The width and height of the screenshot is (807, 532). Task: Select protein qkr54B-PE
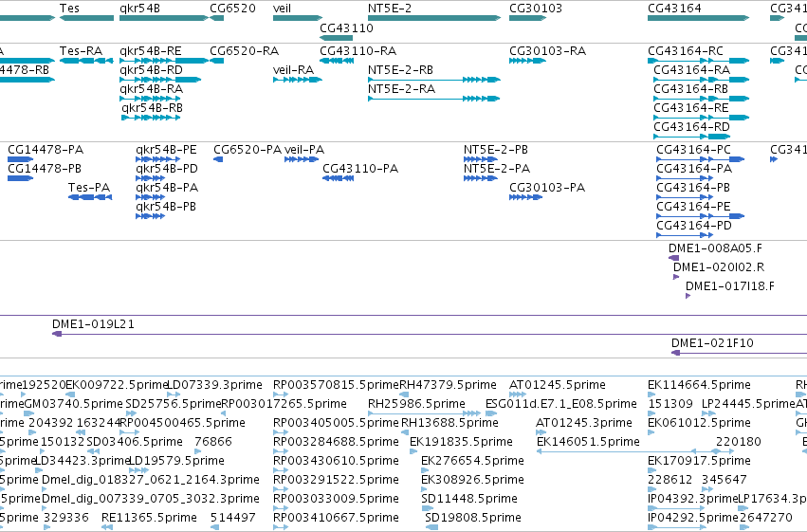[x=166, y=150]
